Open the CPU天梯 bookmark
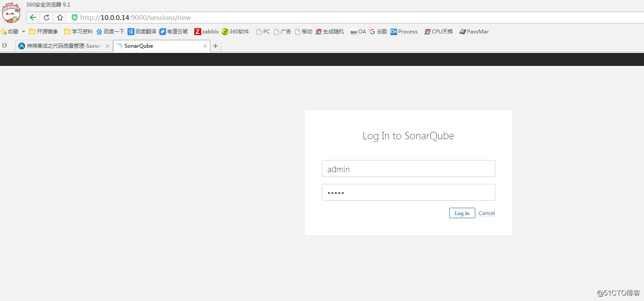 click(438, 32)
